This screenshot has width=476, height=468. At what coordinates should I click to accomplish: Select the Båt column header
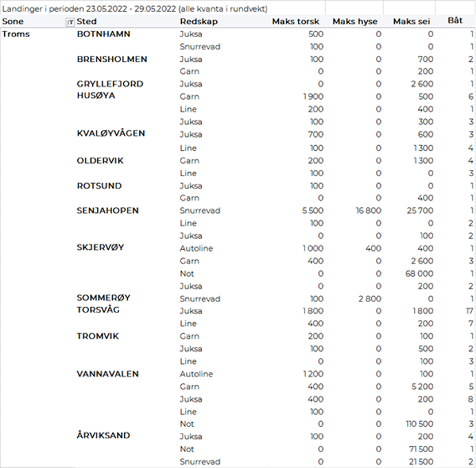click(x=455, y=21)
